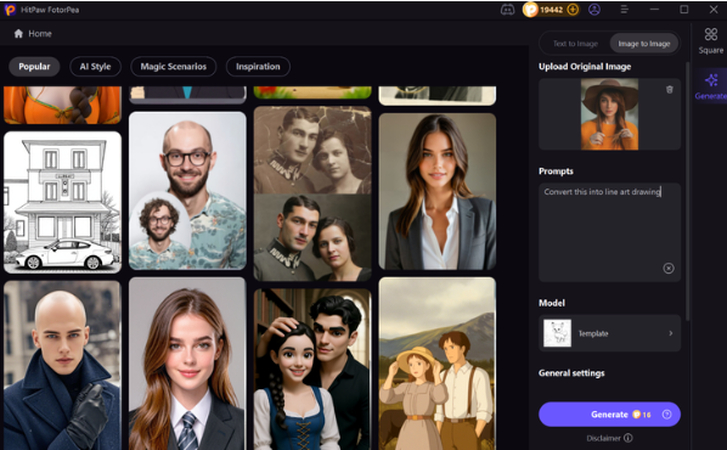Switch to Text to Image mode
The height and width of the screenshot is (450, 727).
coord(575,44)
